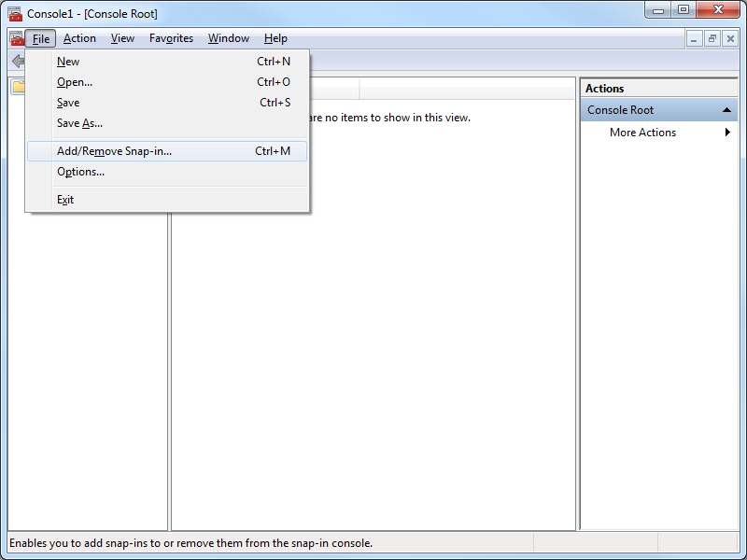747x560 pixels.
Task: Open Options... from the File menu
Action: pyautogui.click(x=80, y=172)
